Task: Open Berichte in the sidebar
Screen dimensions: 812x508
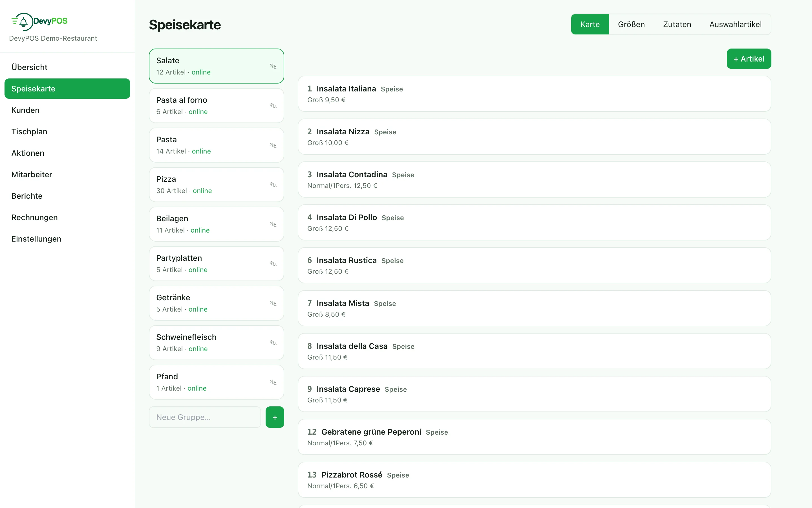Action: click(67, 196)
